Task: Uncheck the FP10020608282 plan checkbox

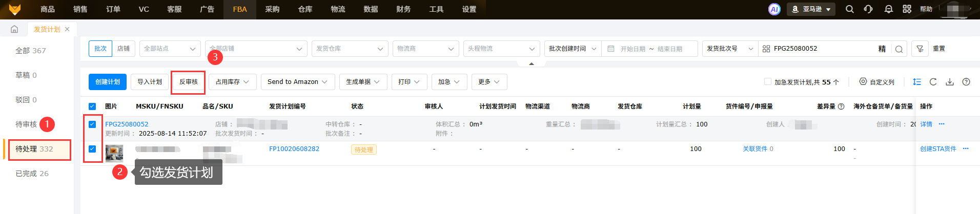Action: tap(92, 149)
